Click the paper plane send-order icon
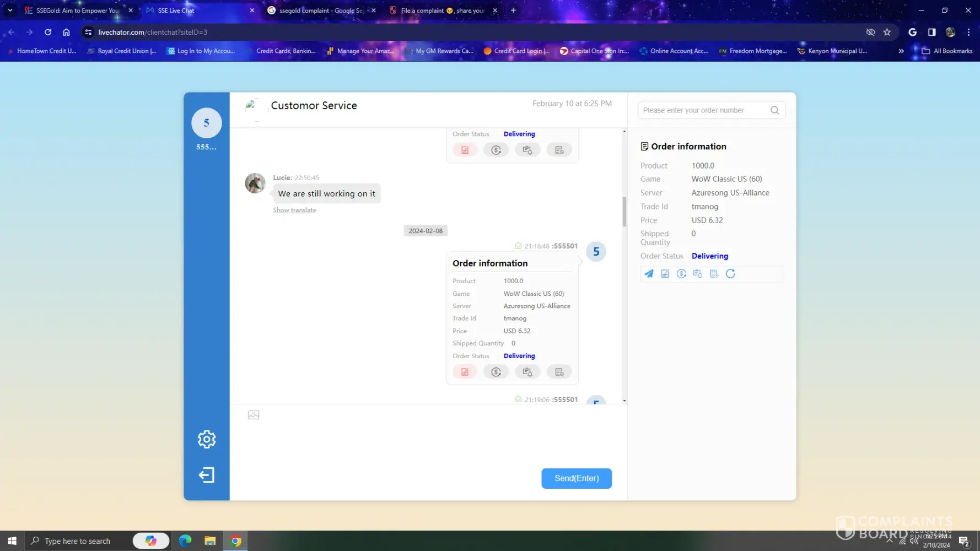This screenshot has height=551, width=980. coord(649,274)
